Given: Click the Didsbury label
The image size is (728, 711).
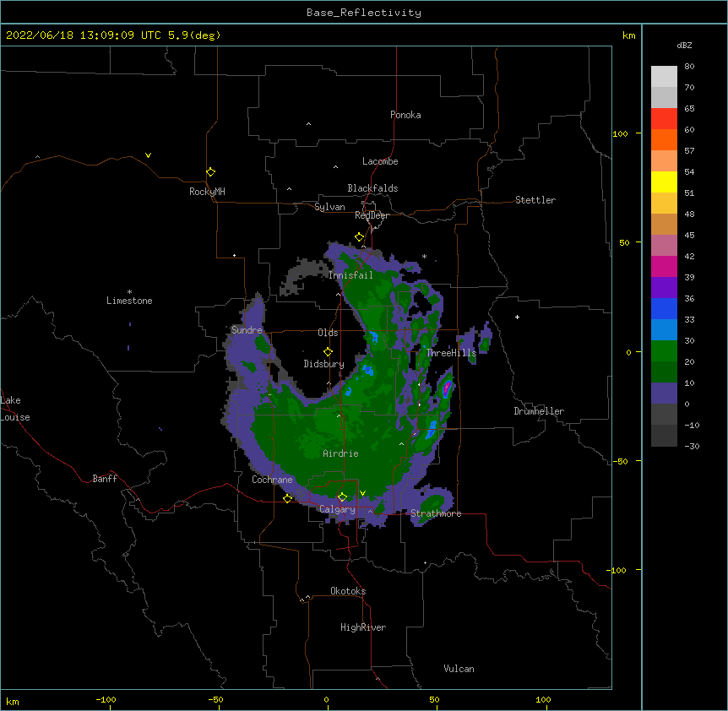Looking at the screenshot, I should click(x=324, y=364).
